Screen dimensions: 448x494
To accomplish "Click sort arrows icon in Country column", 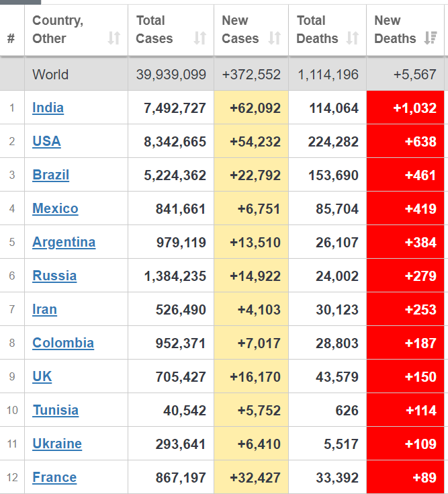I will click(114, 38).
